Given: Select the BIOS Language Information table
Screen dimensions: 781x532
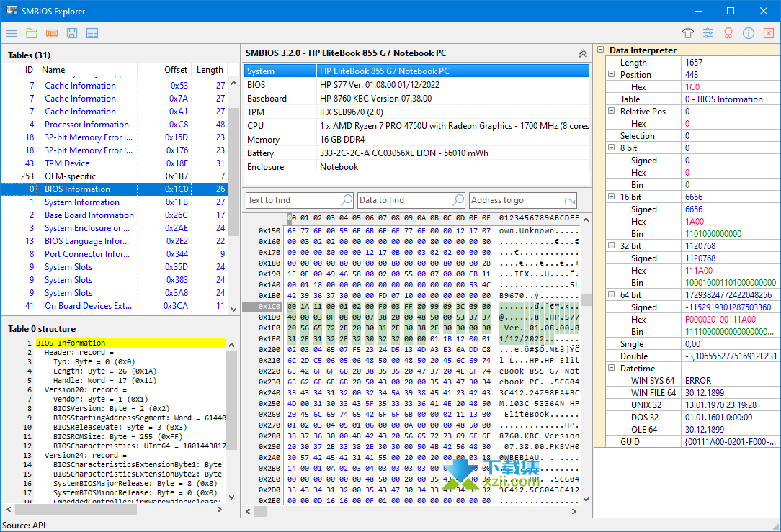Looking at the screenshot, I should point(114,241).
